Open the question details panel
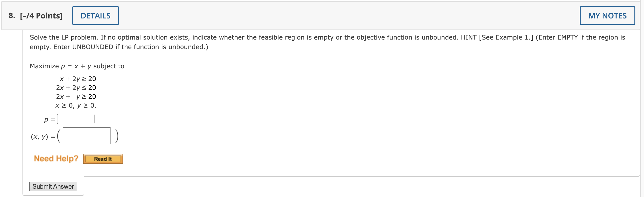The height and width of the screenshot is (197, 644). click(95, 15)
